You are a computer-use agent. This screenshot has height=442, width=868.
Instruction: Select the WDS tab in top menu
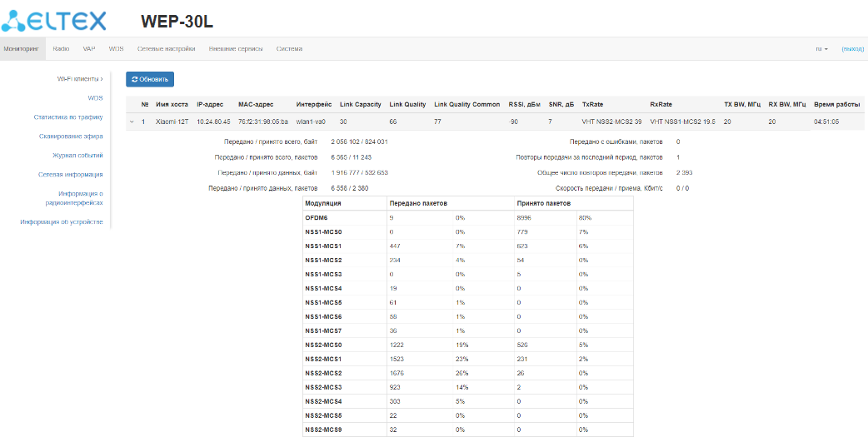pos(116,49)
